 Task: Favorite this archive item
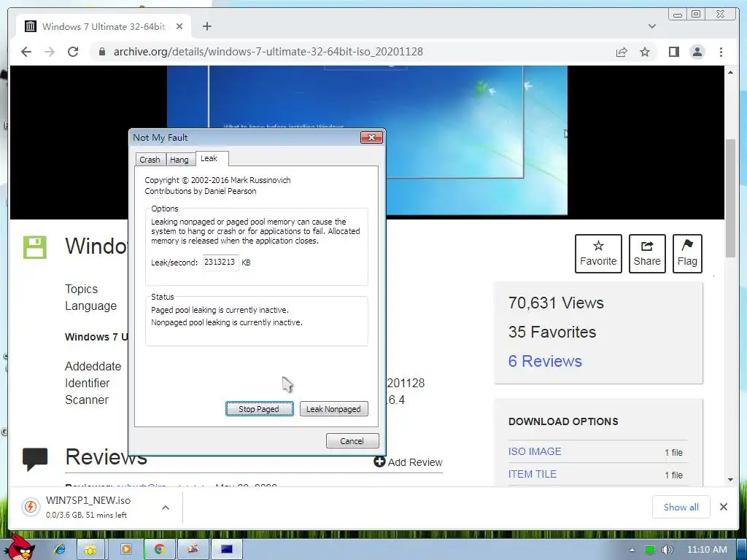598,253
